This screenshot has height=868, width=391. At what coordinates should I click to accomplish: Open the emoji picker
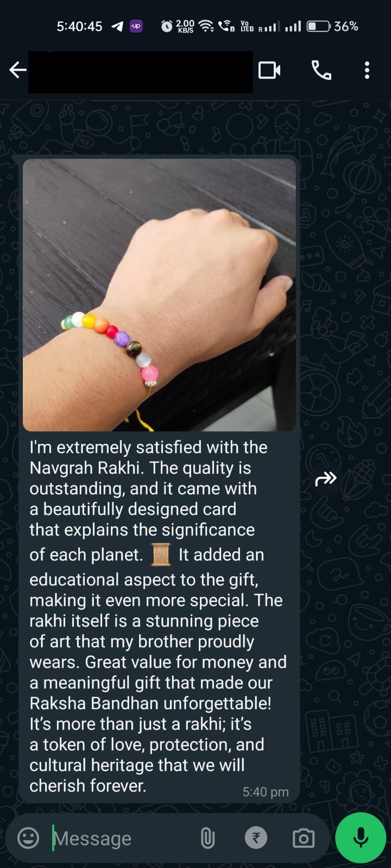[x=28, y=838]
